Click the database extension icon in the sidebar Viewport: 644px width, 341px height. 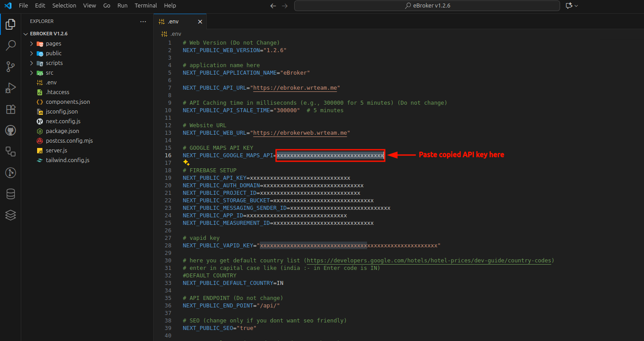[x=11, y=194]
